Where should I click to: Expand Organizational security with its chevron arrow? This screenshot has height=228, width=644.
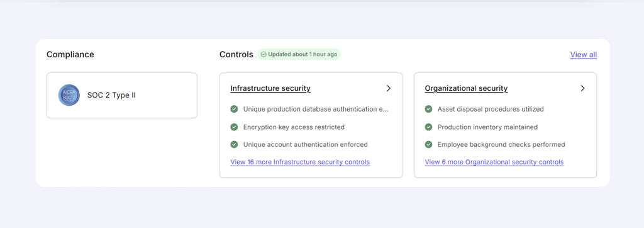pos(582,88)
